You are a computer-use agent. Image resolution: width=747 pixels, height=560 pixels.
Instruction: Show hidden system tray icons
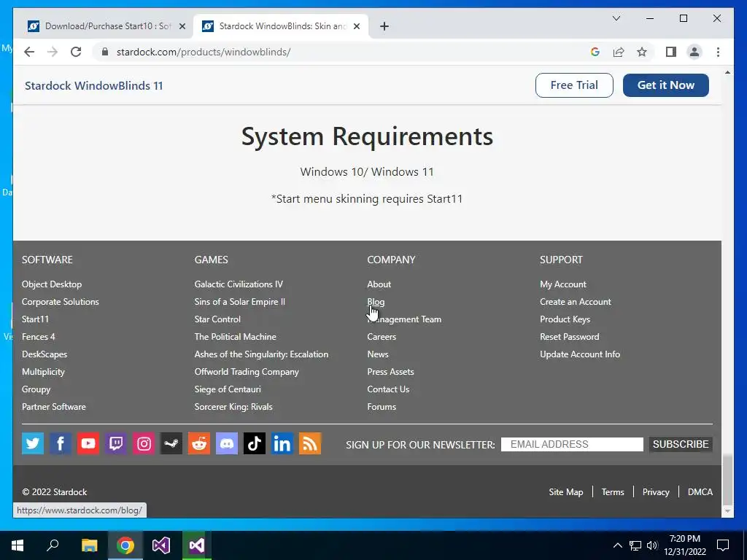point(617,545)
